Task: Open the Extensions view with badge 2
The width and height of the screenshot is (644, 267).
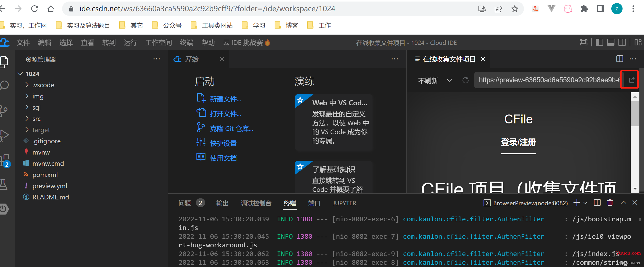Action: click(x=5, y=161)
